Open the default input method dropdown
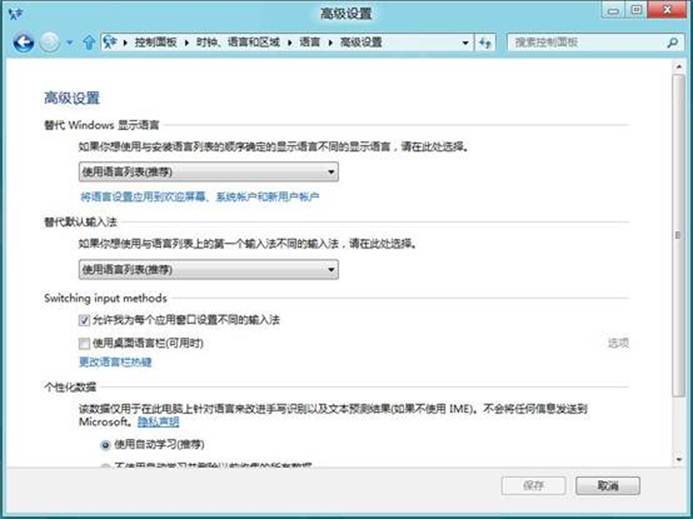 pyautogui.click(x=209, y=270)
